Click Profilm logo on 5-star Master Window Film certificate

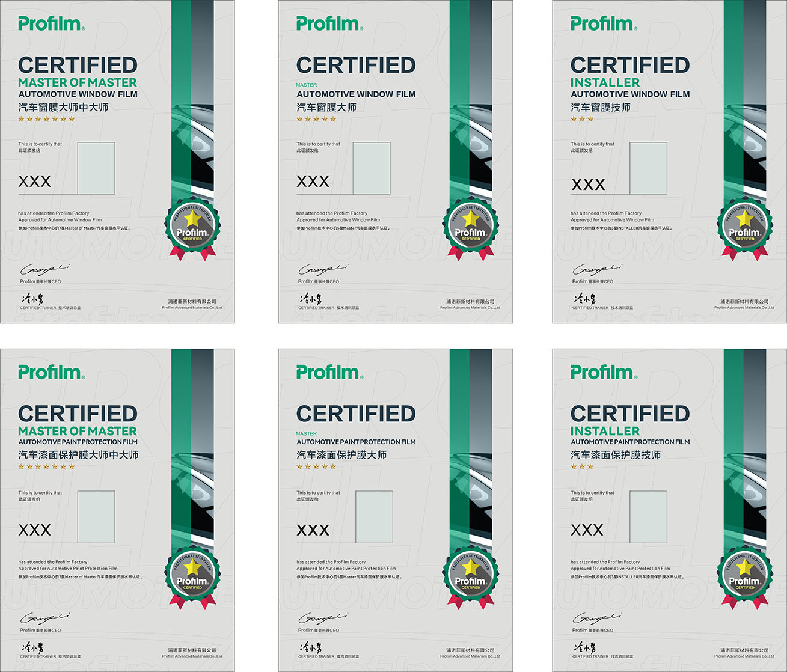(330, 24)
